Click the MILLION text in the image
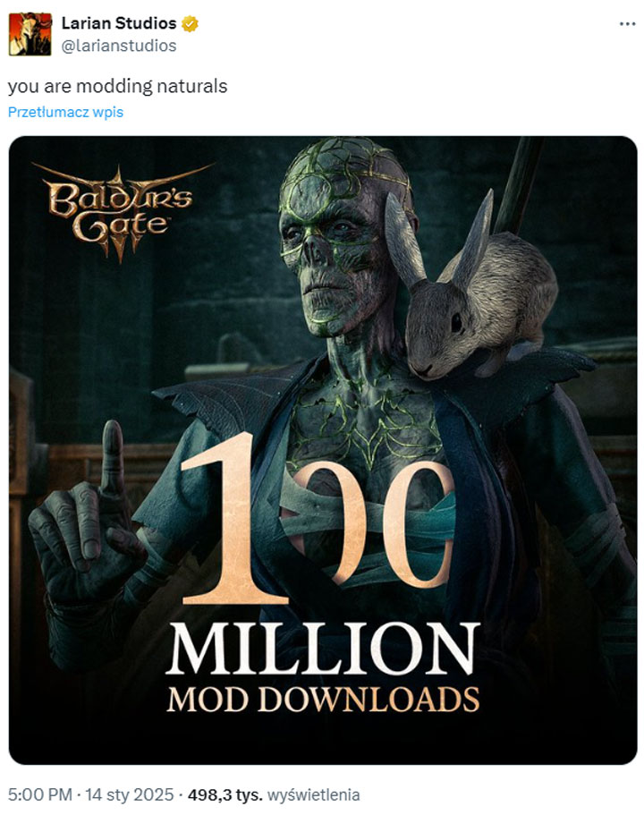The height and width of the screenshot is (815, 644). point(322,646)
